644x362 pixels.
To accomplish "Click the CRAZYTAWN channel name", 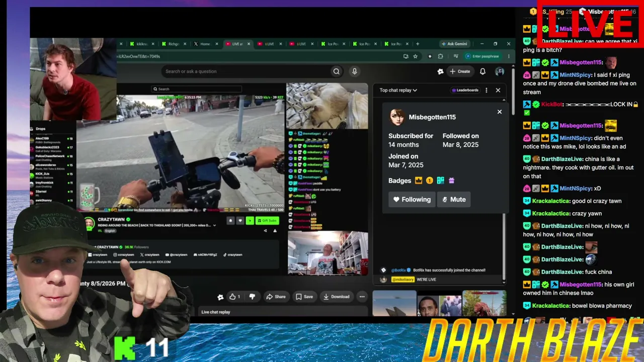I will tap(111, 220).
